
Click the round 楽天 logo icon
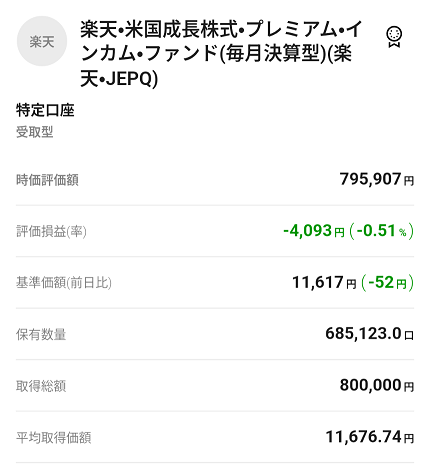(x=42, y=41)
